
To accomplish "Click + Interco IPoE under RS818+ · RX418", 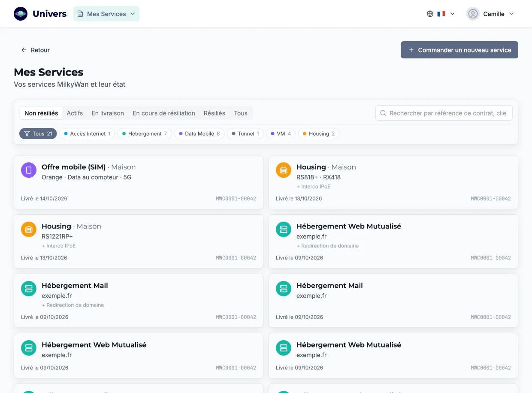I will click(x=313, y=186).
